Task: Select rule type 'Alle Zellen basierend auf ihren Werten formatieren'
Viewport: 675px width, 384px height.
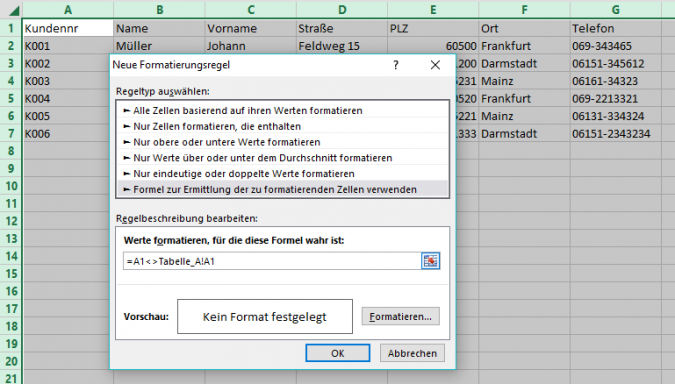Action: click(282, 111)
